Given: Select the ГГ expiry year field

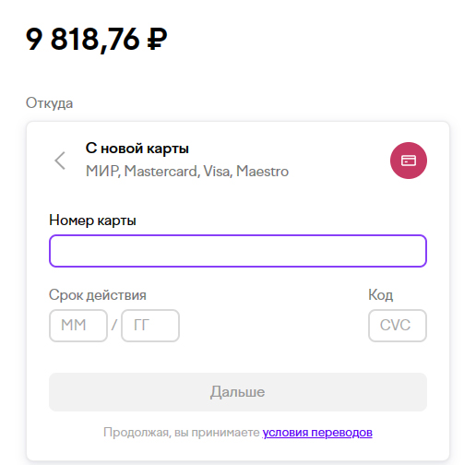Looking at the screenshot, I should pos(150,326).
